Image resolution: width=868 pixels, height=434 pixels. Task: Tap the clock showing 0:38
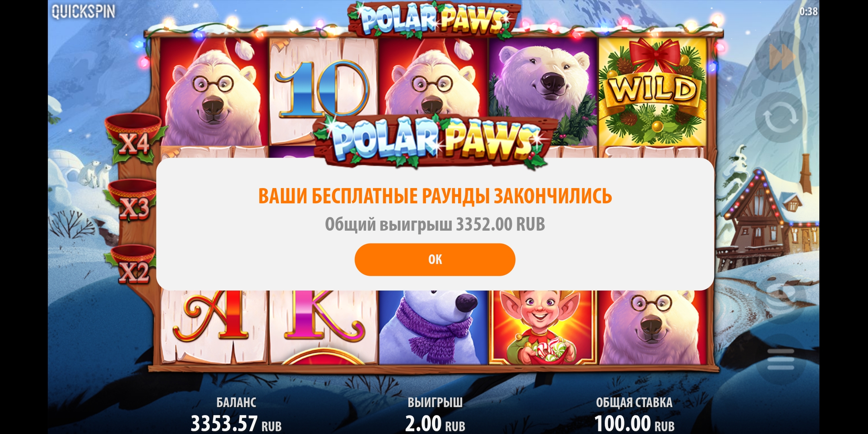808,11
